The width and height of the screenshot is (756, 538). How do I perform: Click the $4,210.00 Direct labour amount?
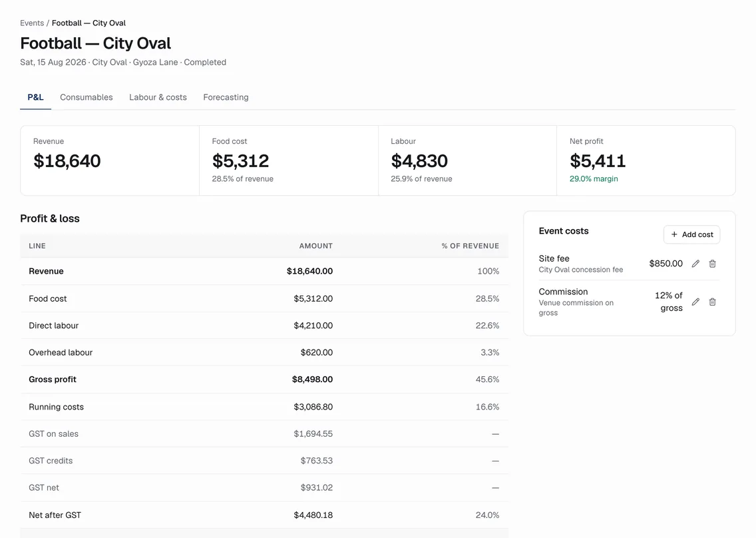point(313,326)
